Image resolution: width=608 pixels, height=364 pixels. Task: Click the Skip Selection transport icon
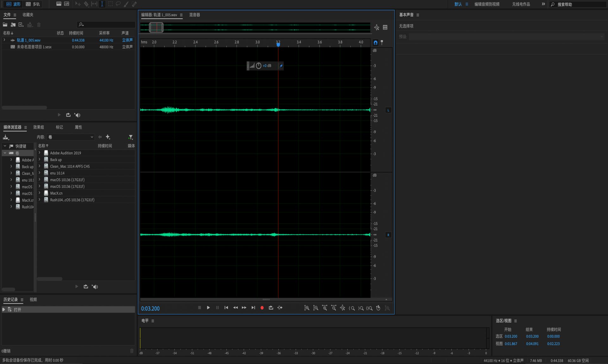(x=280, y=308)
